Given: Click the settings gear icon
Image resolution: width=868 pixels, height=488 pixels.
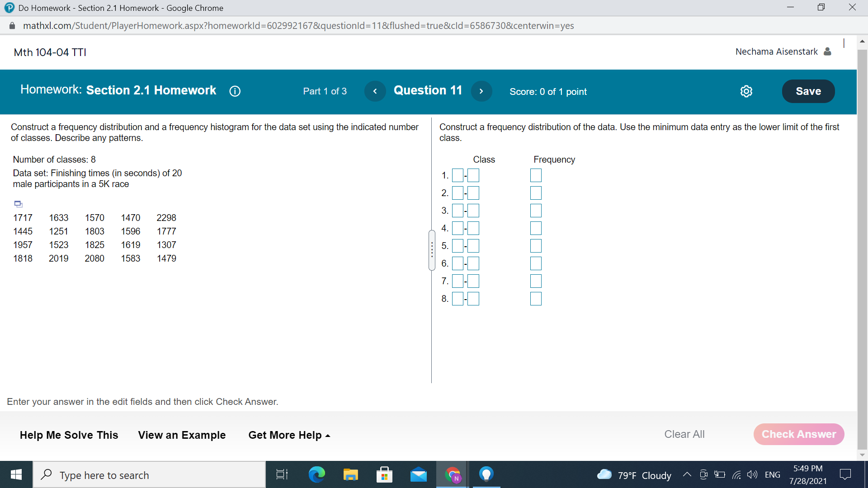Looking at the screenshot, I should click(746, 91).
